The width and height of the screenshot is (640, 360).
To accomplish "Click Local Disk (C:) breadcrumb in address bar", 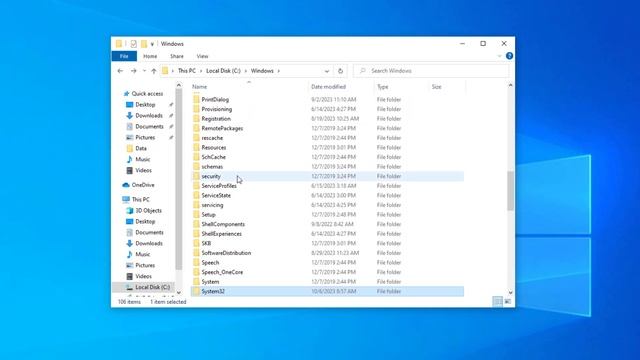I will tap(223, 71).
